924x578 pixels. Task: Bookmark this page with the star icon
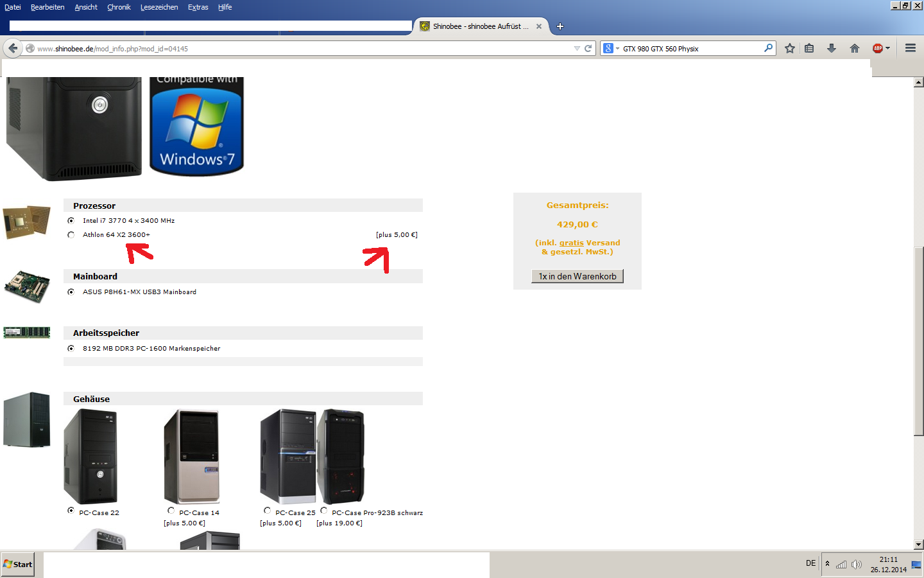[x=790, y=48]
